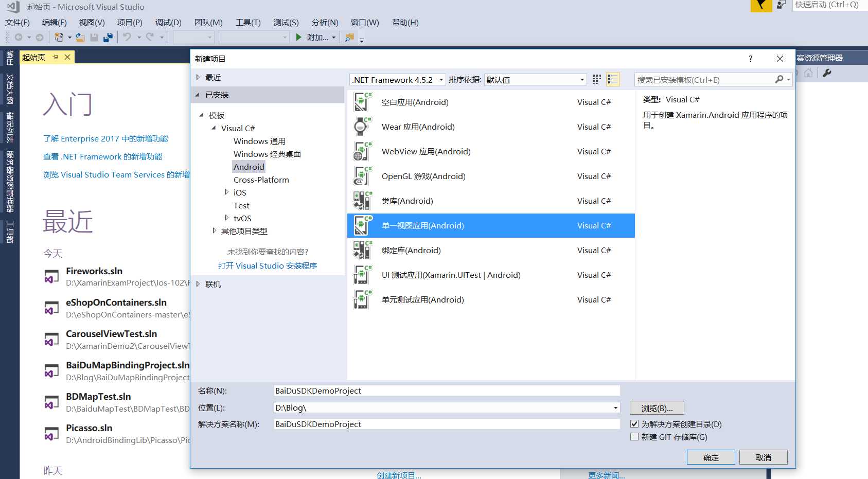Image resolution: width=868 pixels, height=479 pixels.
Task: Expand the 联机 section
Action: [198, 284]
